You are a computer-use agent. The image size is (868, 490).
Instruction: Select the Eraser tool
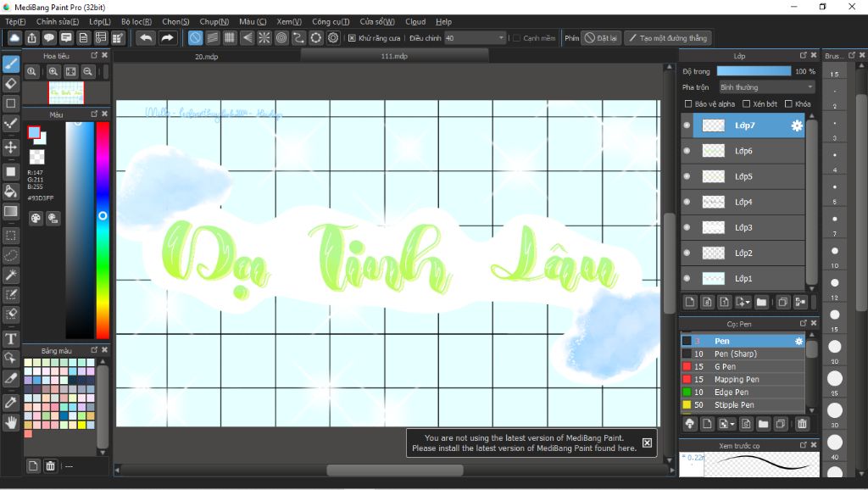point(10,84)
